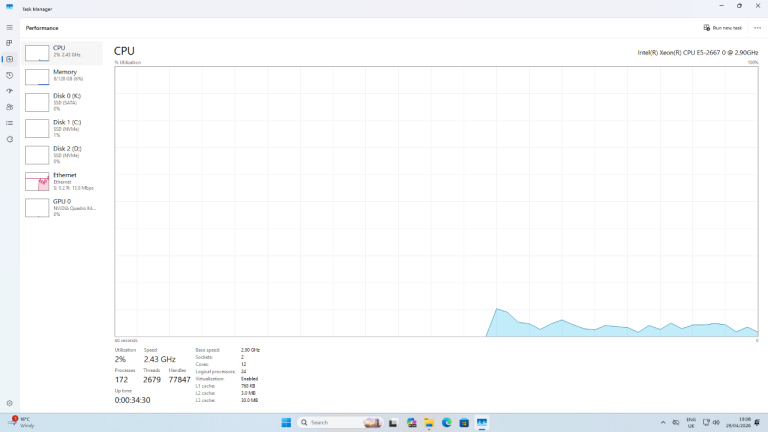Click the Run new task button
768x432 pixels.
click(x=722, y=28)
